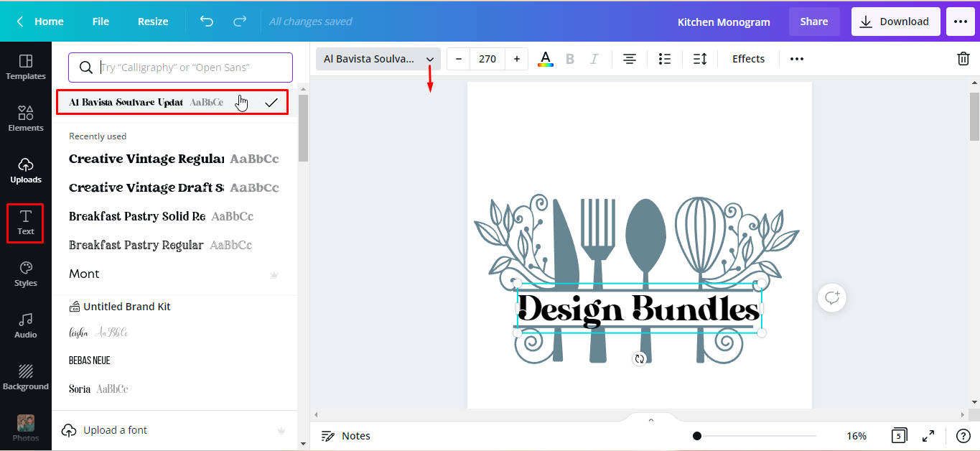Click the canvas vertical scrollbar

click(x=974, y=115)
